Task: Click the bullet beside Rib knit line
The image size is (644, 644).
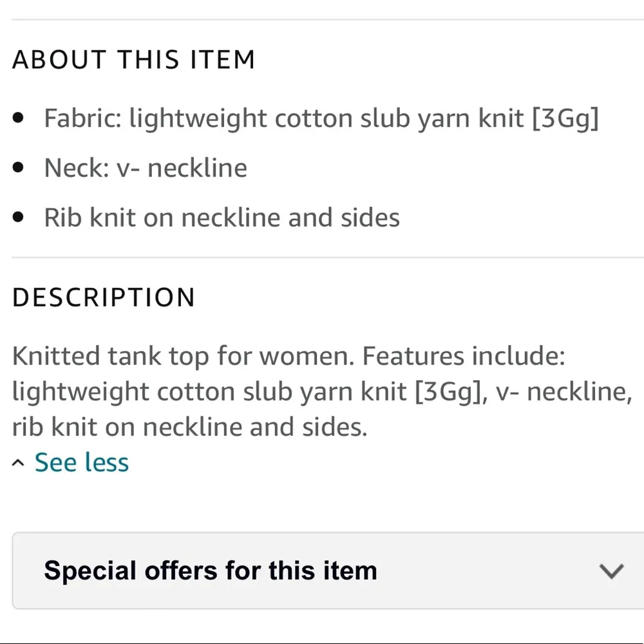Action: click(x=18, y=217)
